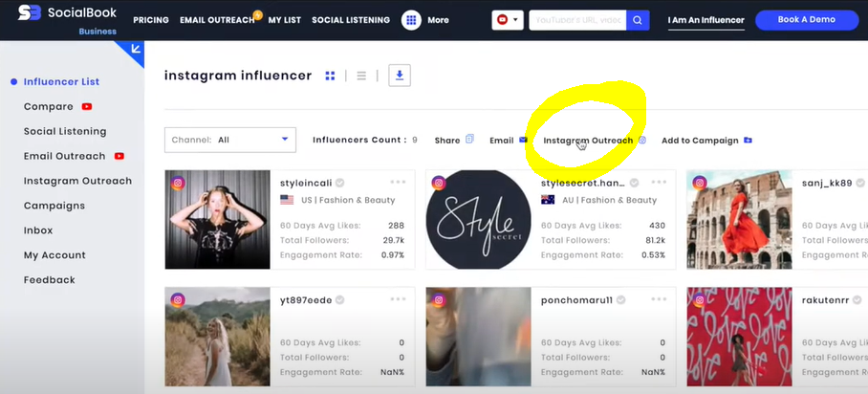Click Instagram badge on ponchomaru11 thumbnail
The width and height of the screenshot is (868, 394).
439,299
